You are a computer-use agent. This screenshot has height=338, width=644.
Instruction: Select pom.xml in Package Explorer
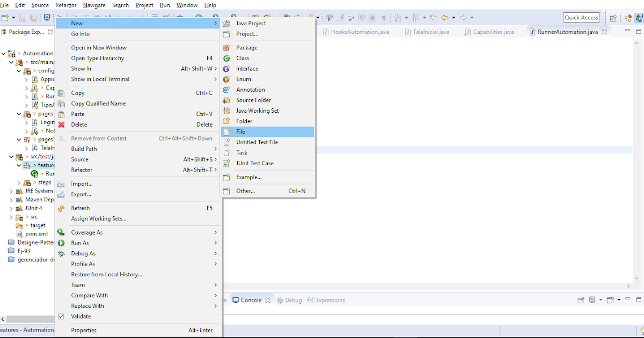click(36, 234)
